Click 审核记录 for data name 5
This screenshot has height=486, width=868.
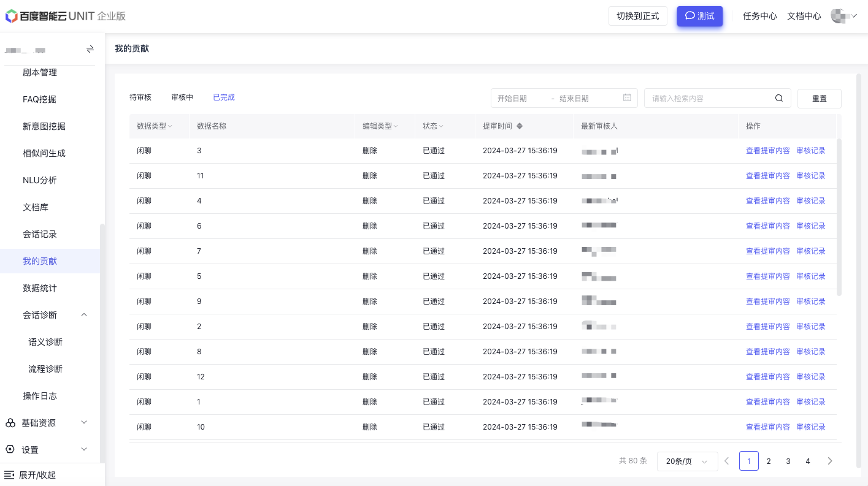[x=811, y=276]
